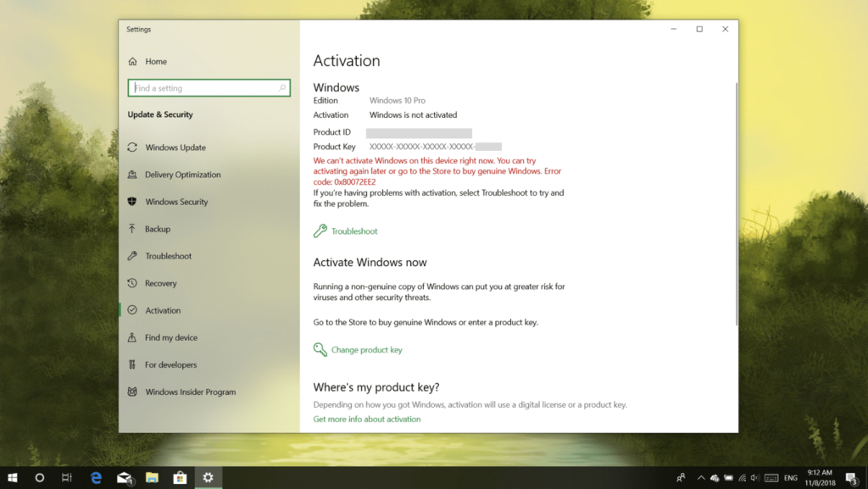868x489 pixels.
Task: Click the error code 0x80072EE2 text
Action: pyautogui.click(x=355, y=181)
